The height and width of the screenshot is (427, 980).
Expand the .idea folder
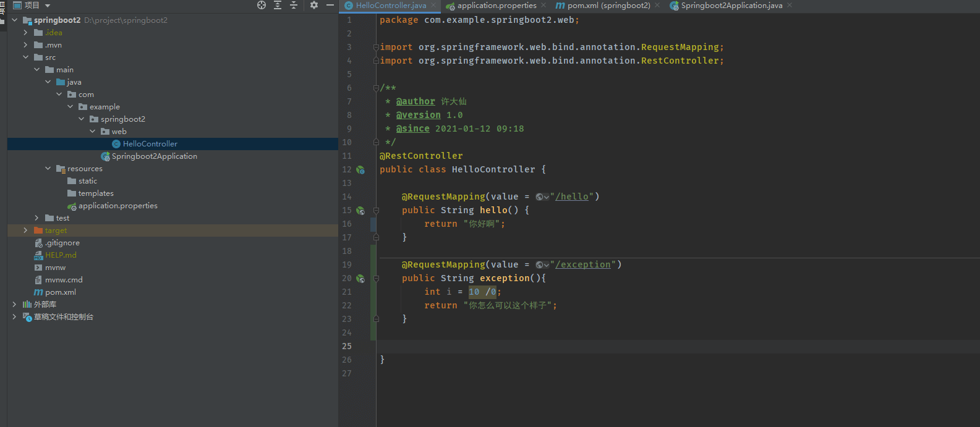pos(25,32)
